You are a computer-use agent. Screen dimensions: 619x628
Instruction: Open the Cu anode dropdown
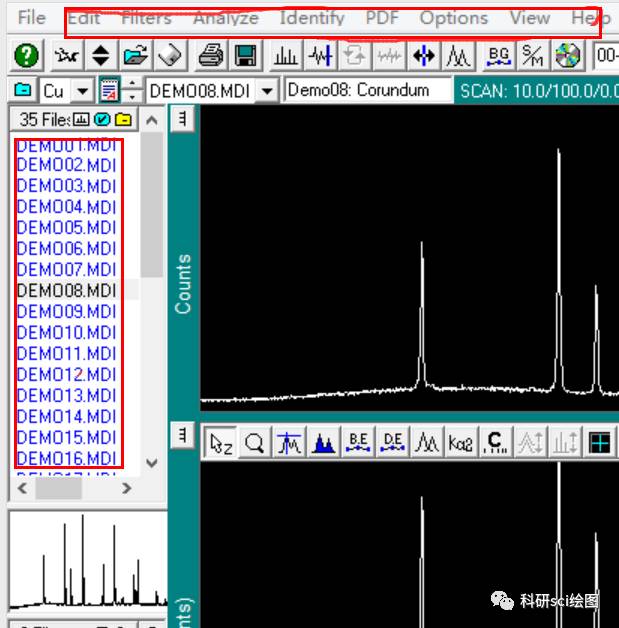point(82,91)
